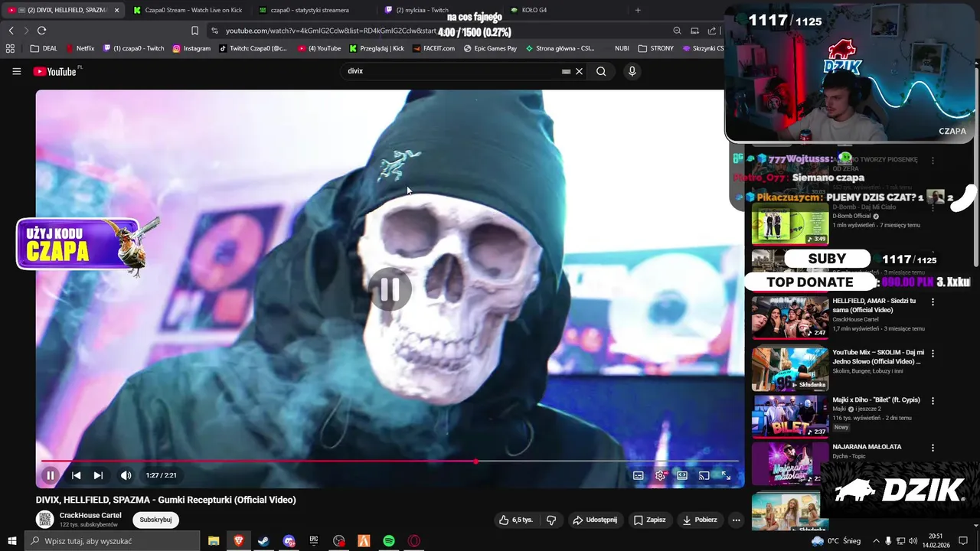Skip to previous video in playlist
Screen dimensions: 980x551
[76, 475]
